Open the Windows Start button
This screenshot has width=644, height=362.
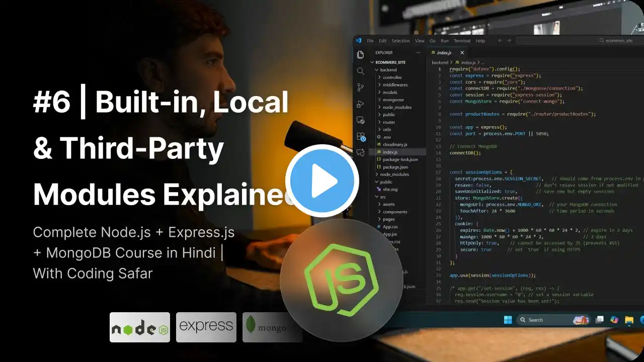coord(507,320)
